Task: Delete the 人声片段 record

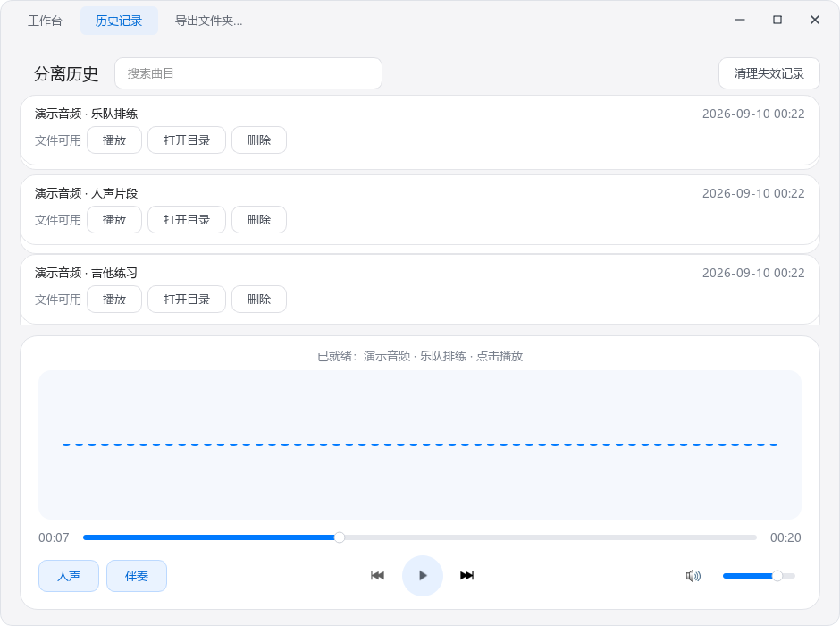Action: 259,220
